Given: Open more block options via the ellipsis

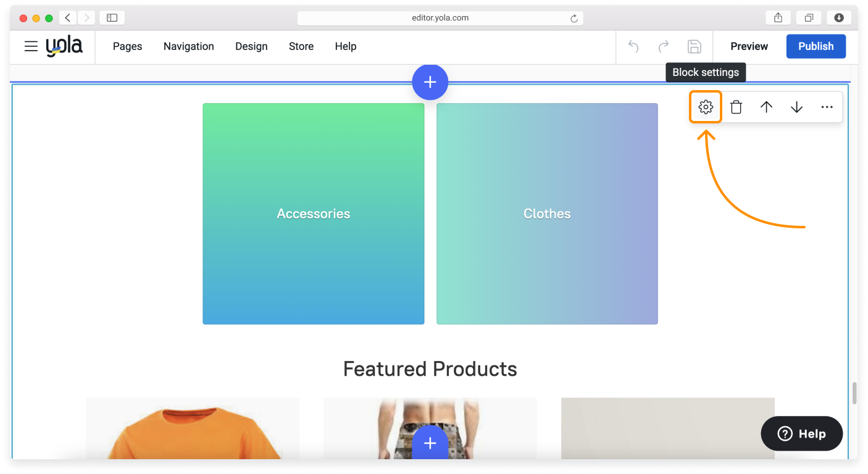Looking at the screenshot, I should [x=827, y=106].
